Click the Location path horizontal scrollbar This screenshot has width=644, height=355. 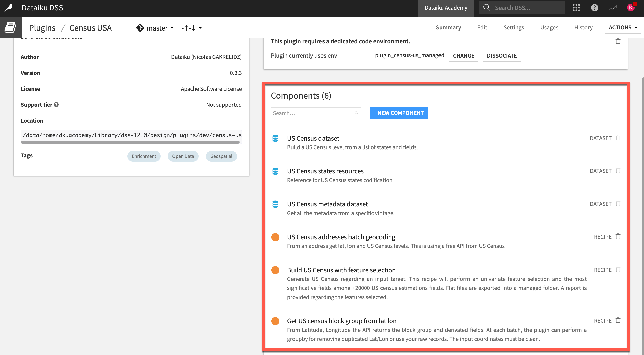click(130, 142)
